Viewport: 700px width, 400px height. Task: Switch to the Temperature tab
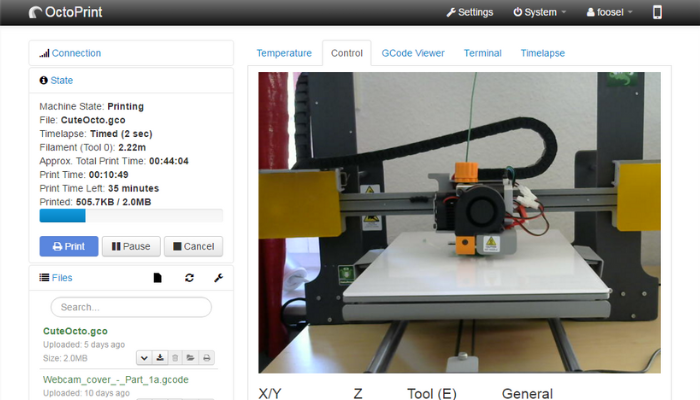284,53
